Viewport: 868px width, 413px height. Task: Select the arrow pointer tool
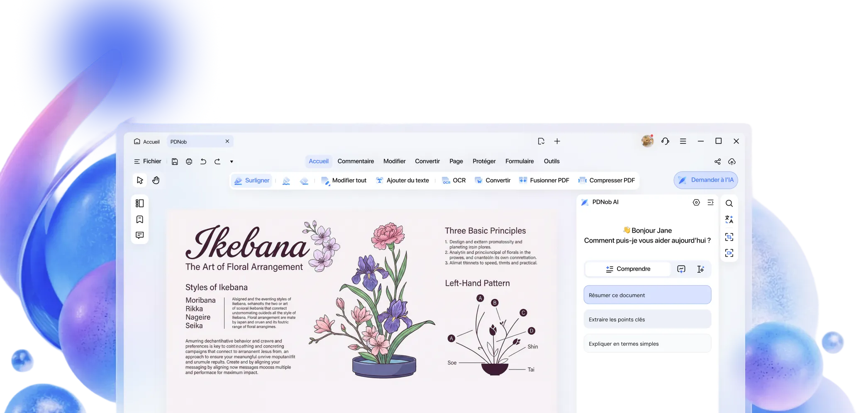pos(140,180)
